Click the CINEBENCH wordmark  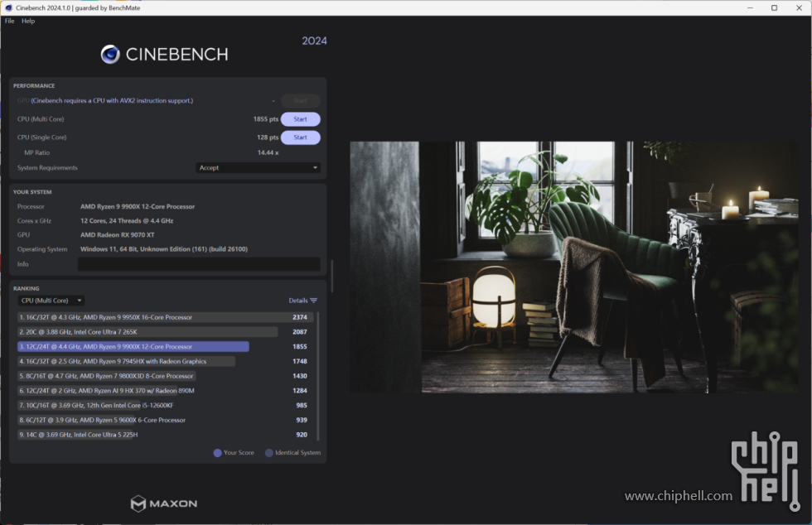click(x=176, y=55)
